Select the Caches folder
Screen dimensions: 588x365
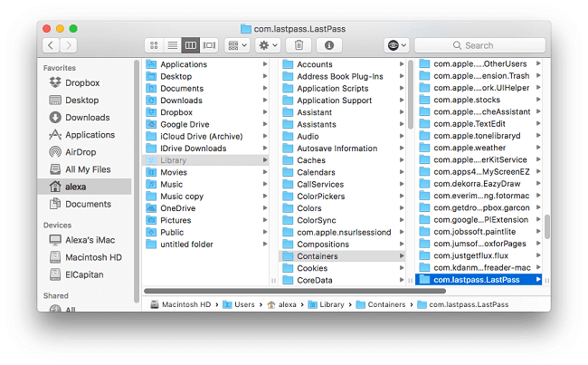tap(342, 160)
